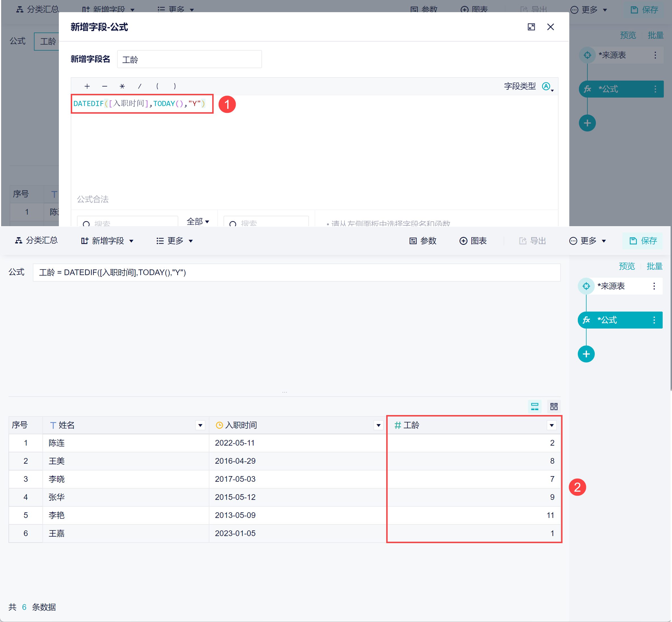Switch to grid card view icon
Screen dimensions: 672x622
(x=554, y=407)
